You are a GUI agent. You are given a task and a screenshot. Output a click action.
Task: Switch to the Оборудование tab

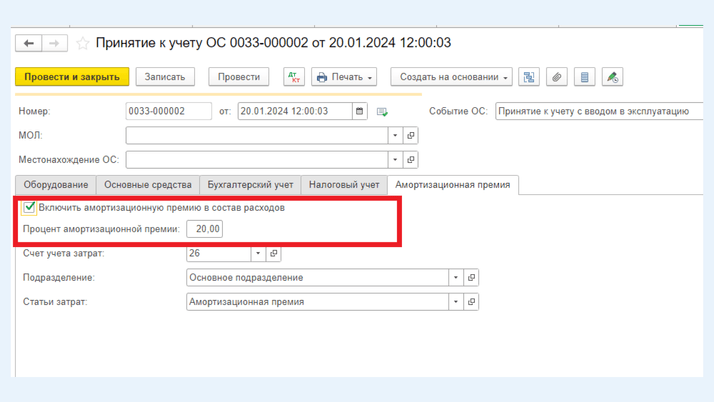56,185
